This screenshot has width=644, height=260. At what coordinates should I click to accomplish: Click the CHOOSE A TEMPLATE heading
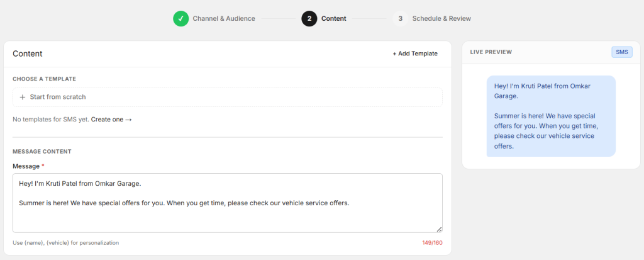45,79
